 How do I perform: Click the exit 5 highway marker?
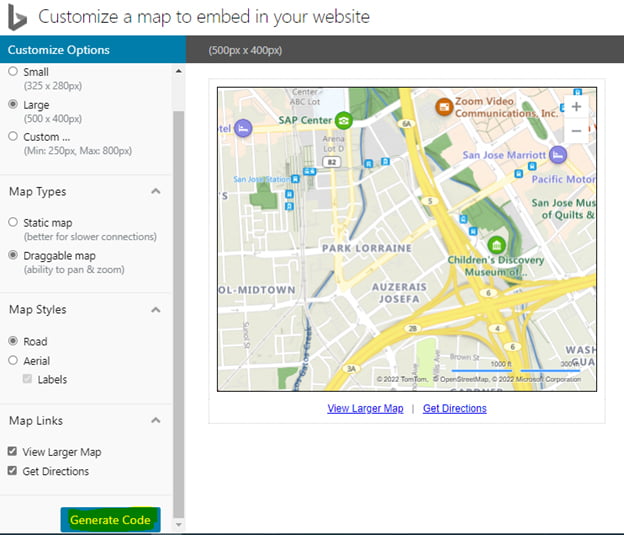(x=430, y=201)
